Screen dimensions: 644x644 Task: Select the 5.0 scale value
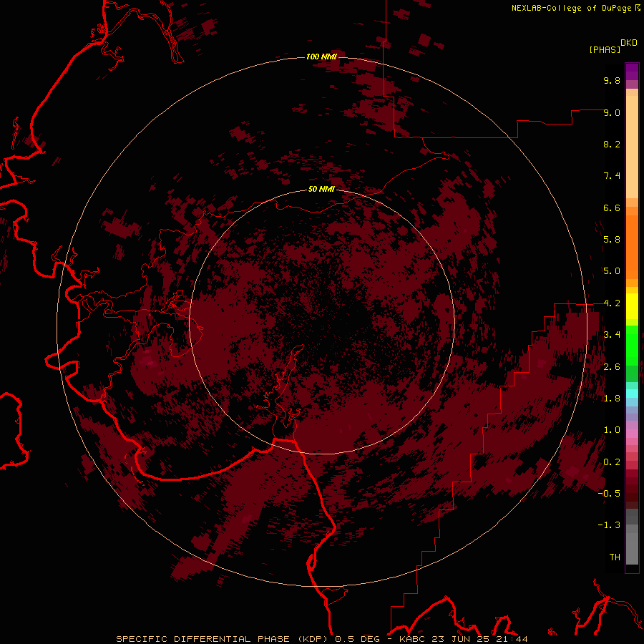coord(612,271)
